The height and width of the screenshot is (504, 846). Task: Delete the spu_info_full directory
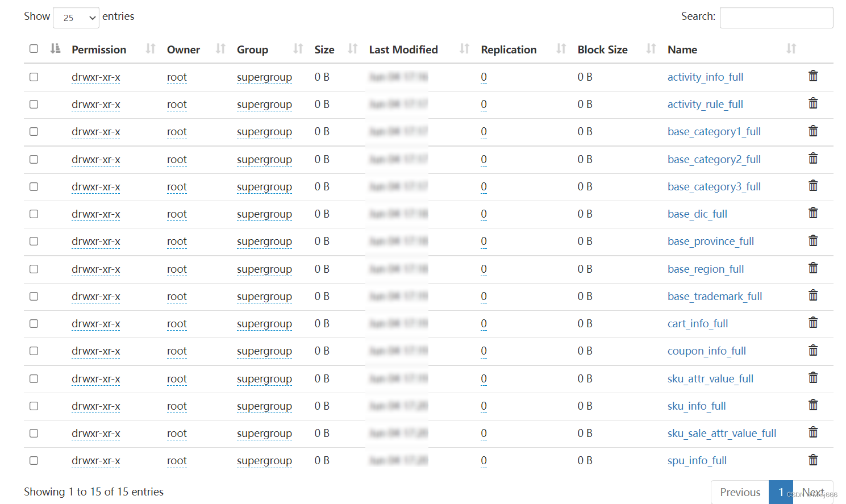[x=813, y=460]
